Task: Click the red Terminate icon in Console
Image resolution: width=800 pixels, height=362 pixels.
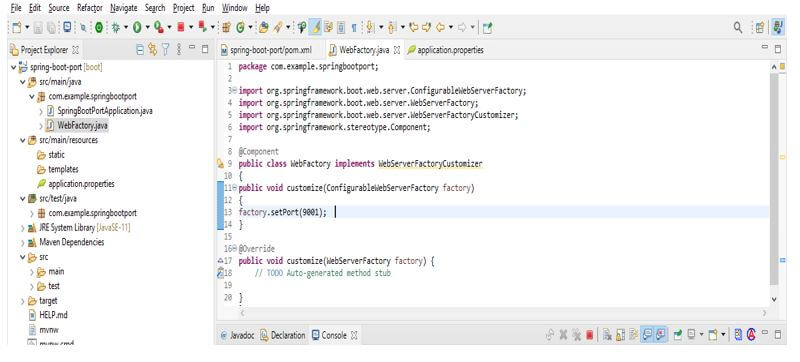Action: [589, 335]
